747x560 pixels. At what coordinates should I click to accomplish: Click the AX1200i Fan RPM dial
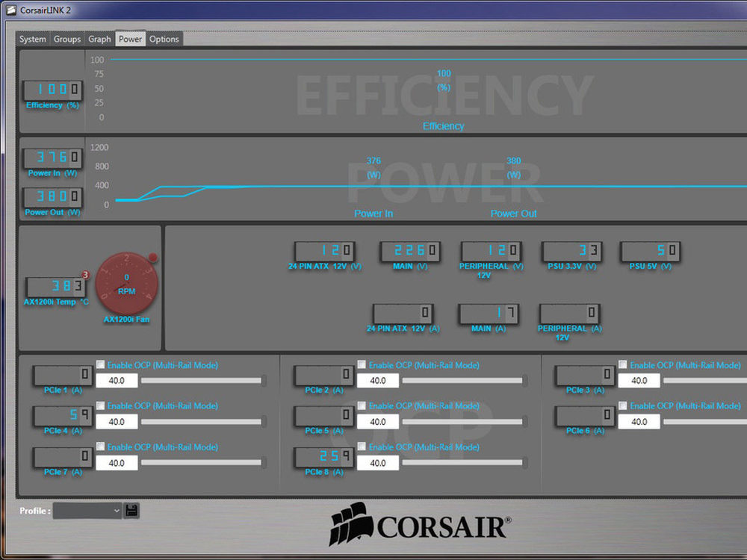(127, 283)
